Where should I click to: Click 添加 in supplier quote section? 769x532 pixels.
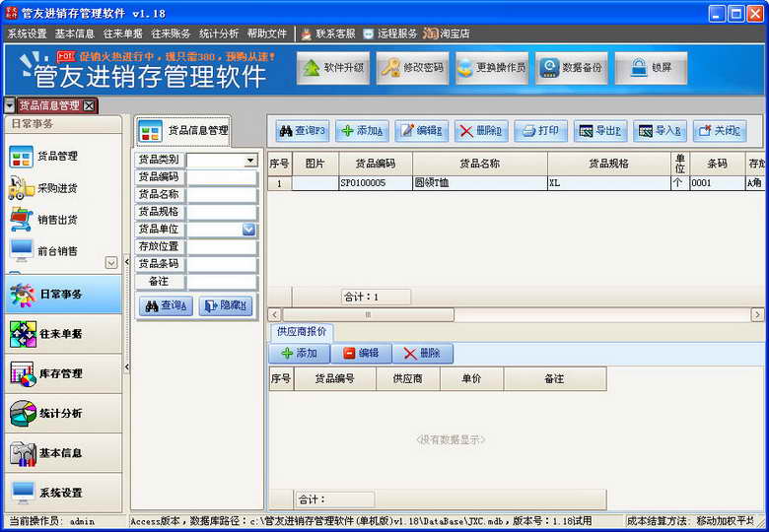(x=300, y=354)
